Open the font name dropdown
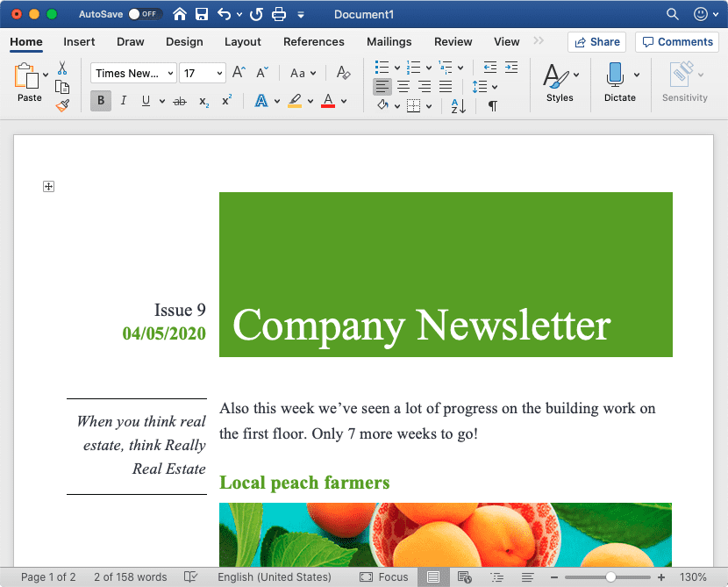 (170, 74)
